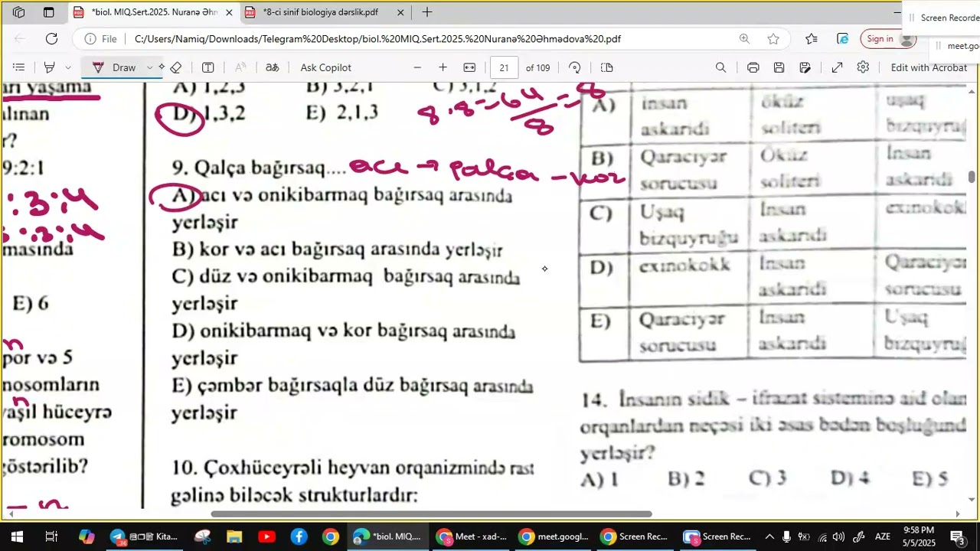Click answer option B) kor və acı bağırsaq
This screenshot has height=551, width=980.
pos(338,249)
